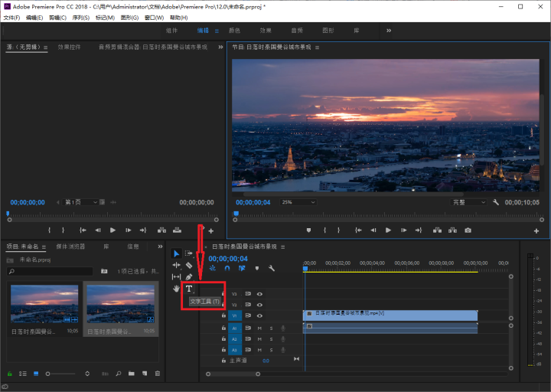Expand workspace overflow chevron menu
Viewport: 551px width, 392px height.
[x=389, y=31]
